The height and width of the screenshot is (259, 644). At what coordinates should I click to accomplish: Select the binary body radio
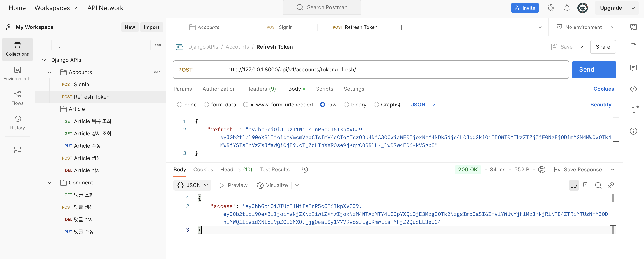(346, 105)
